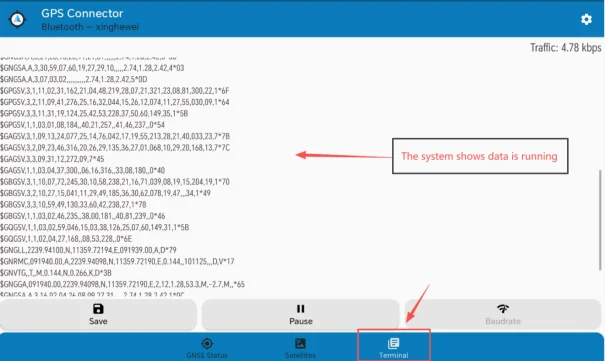Viewport: 605px width, 361px height.
Task: Save the terminal log
Action: pos(98,314)
